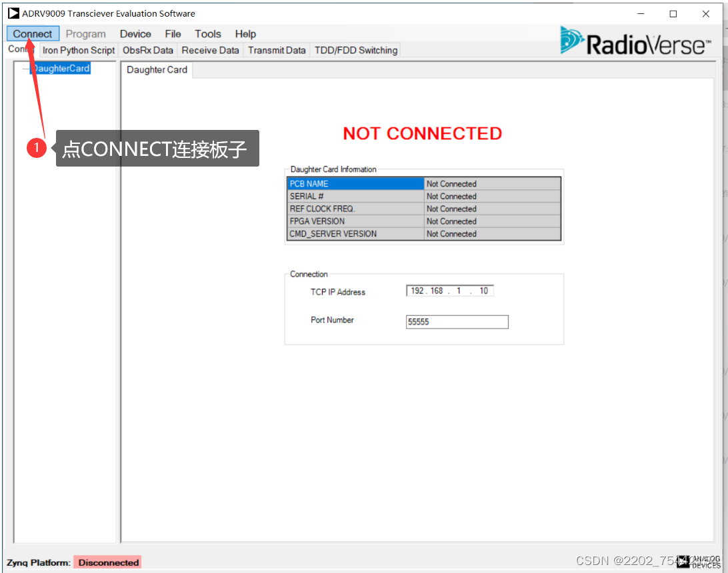The height and width of the screenshot is (573, 728).
Task: Select the CMD_SERVER VERSION row
Action: coord(423,234)
